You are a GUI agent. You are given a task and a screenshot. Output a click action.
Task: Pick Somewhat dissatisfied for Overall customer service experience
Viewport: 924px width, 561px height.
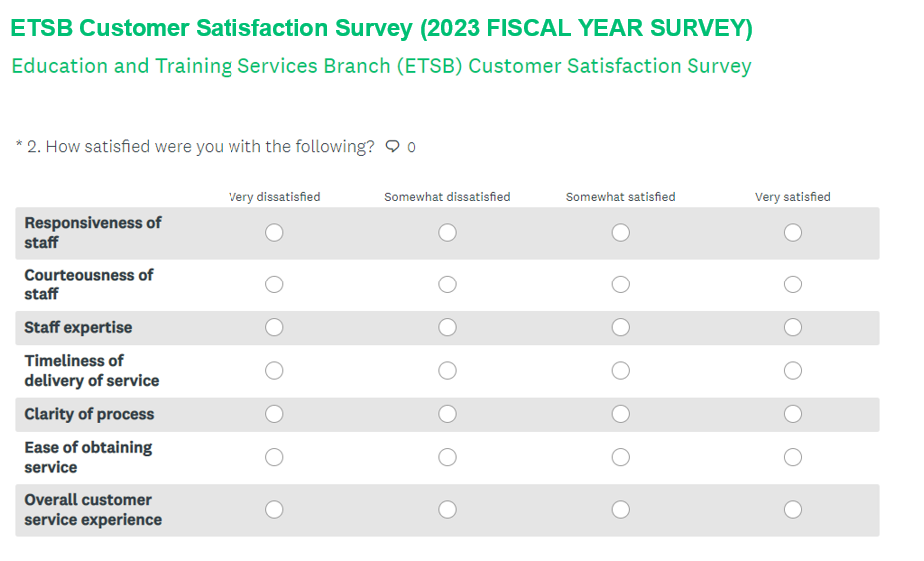point(447,510)
